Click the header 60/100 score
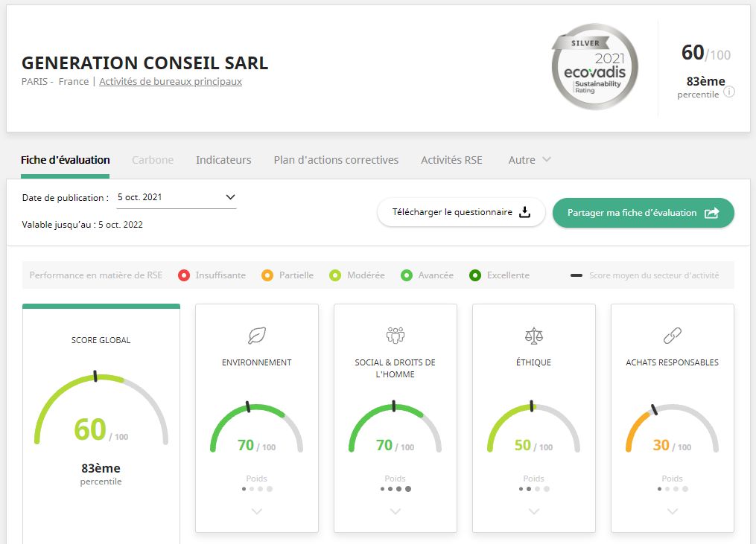This screenshot has height=544, width=756. [706, 53]
